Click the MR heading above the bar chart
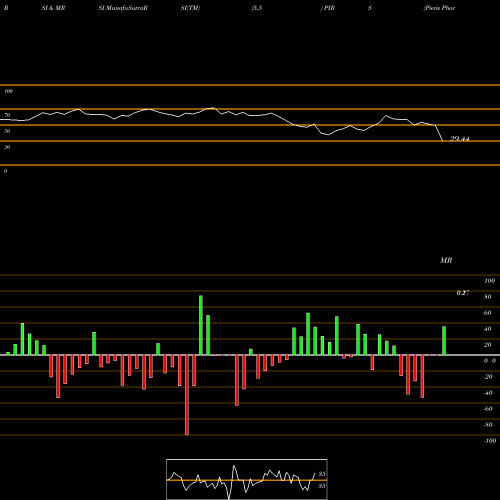Viewport: 500px width, 500px height. click(446, 260)
